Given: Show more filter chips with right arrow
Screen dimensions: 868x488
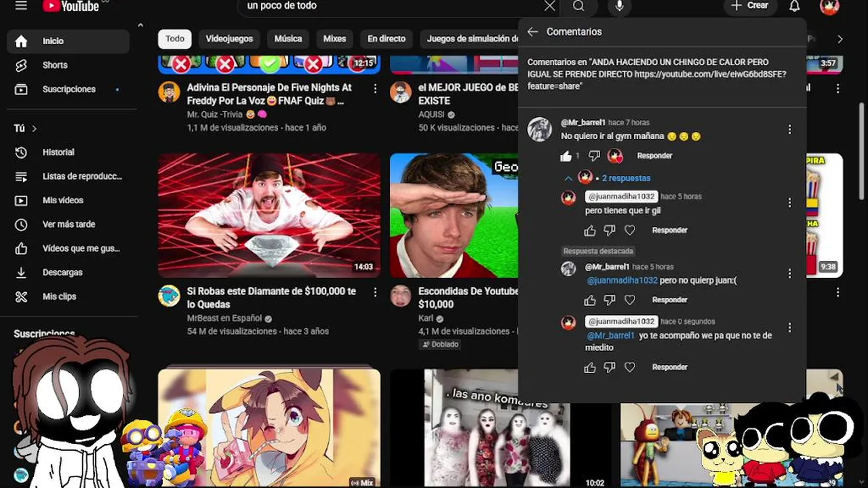Looking at the screenshot, I should [x=840, y=39].
